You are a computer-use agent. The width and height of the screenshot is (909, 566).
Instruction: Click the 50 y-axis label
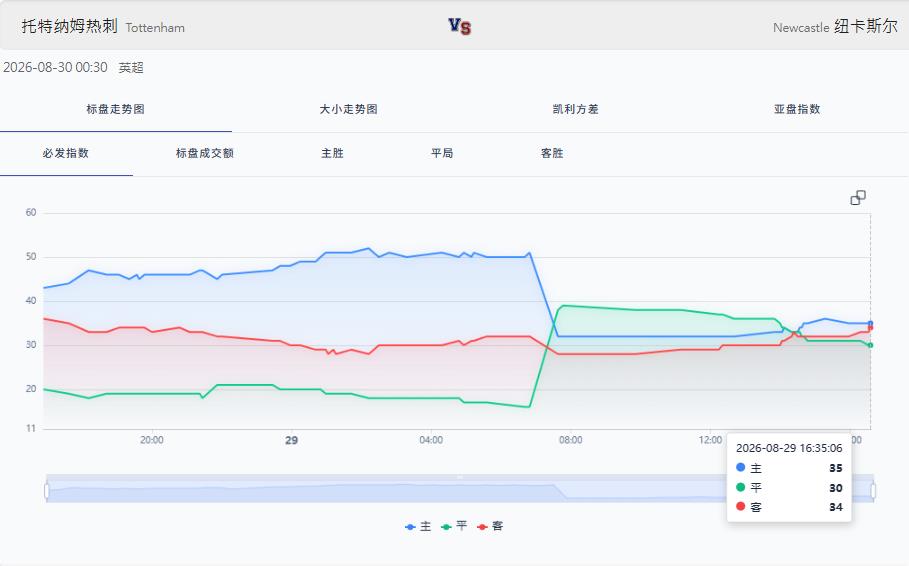31,256
